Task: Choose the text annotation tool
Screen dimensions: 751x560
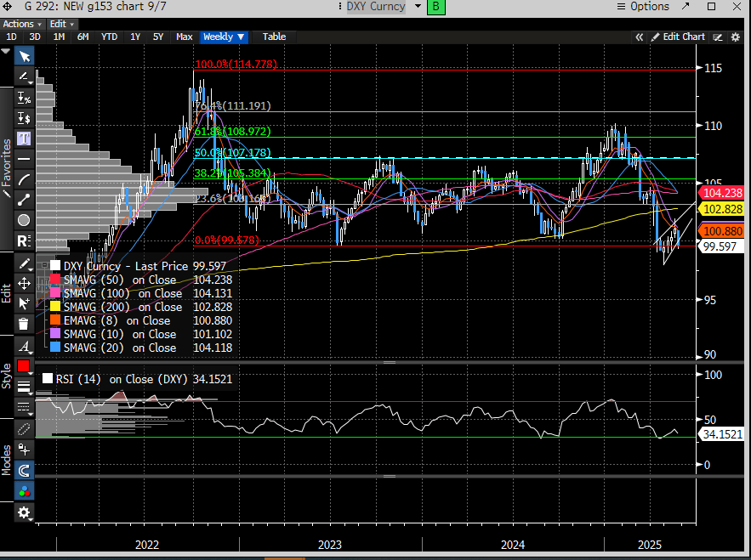Action: coord(24,139)
